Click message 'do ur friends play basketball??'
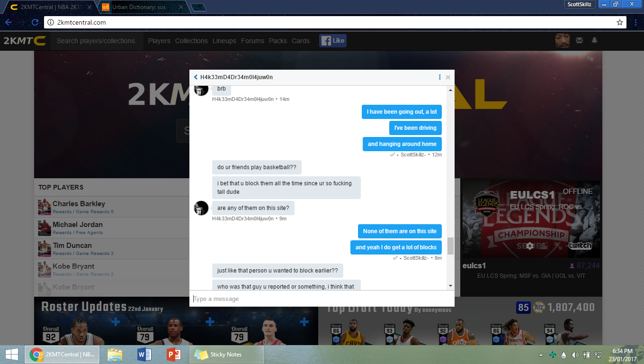The height and width of the screenshot is (364, 644). 257,167
